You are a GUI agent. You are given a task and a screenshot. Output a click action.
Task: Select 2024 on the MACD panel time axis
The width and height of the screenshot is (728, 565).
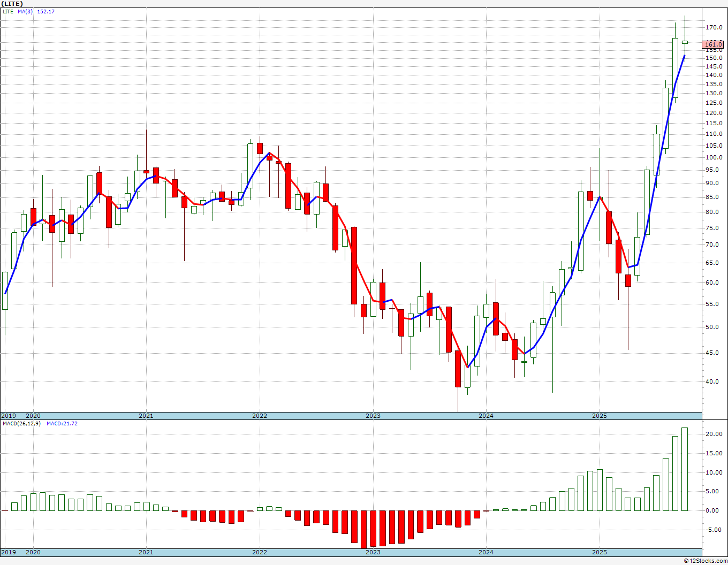(x=486, y=553)
